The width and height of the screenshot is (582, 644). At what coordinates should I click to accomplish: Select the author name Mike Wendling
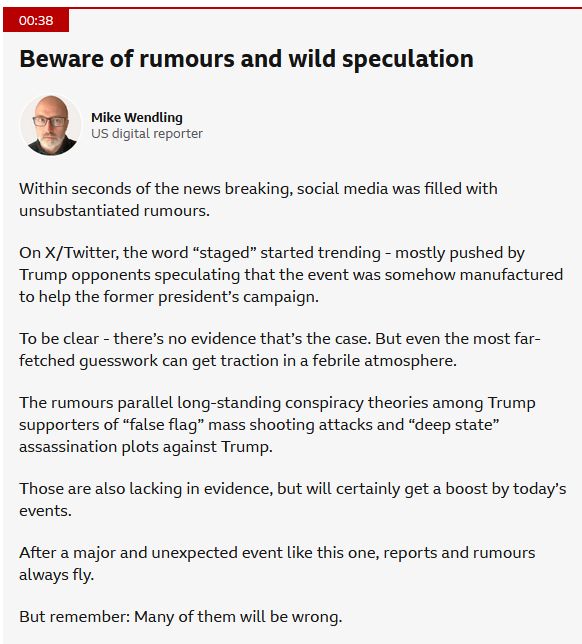pos(137,117)
